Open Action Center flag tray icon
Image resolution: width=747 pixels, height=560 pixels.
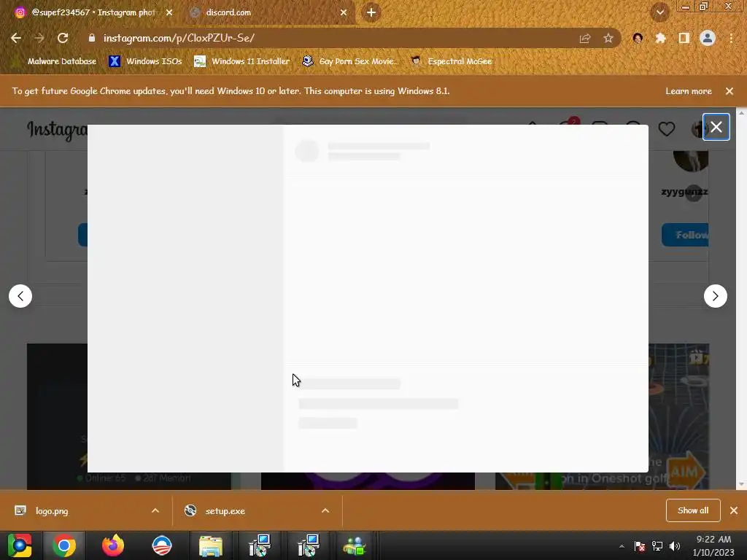(640, 546)
